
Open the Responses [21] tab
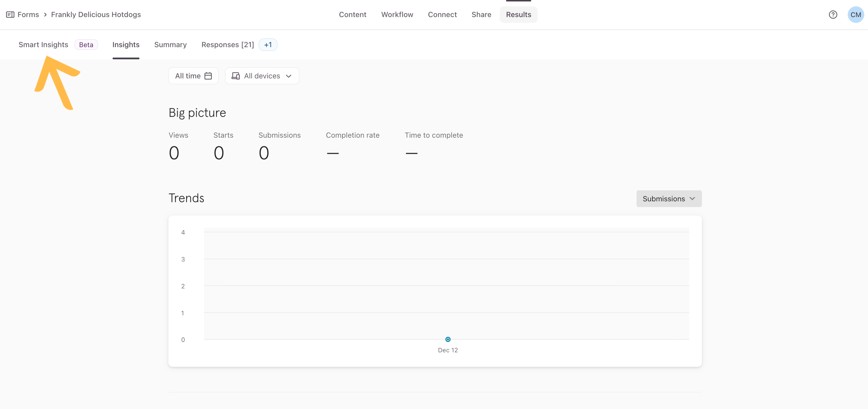(227, 45)
